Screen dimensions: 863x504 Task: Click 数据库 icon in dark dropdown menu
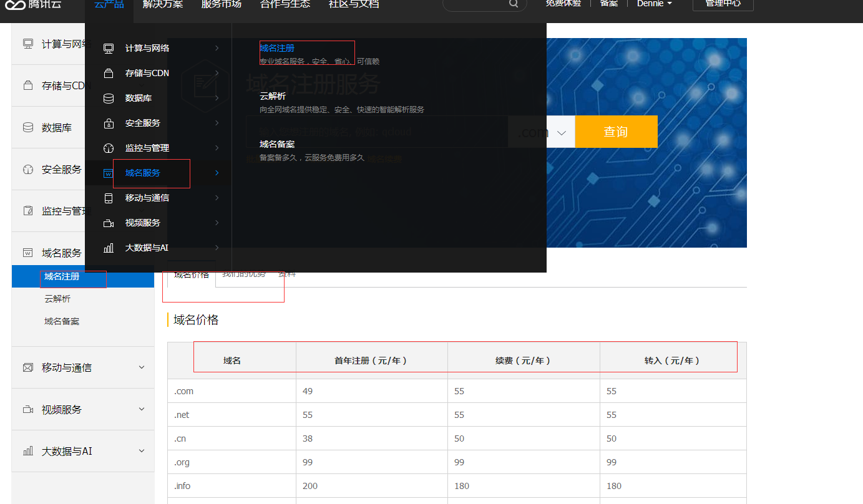click(109, 98)
